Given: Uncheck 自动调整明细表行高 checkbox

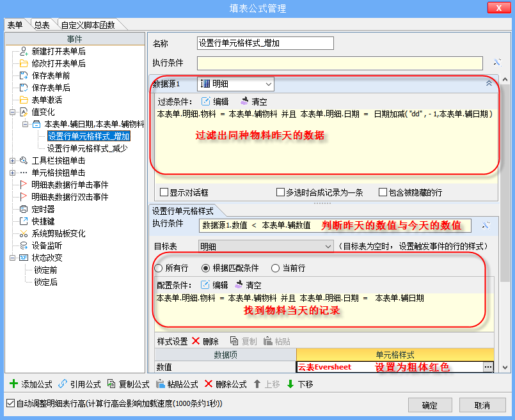Looking at the screenshot, I should (x=10, y=403).
